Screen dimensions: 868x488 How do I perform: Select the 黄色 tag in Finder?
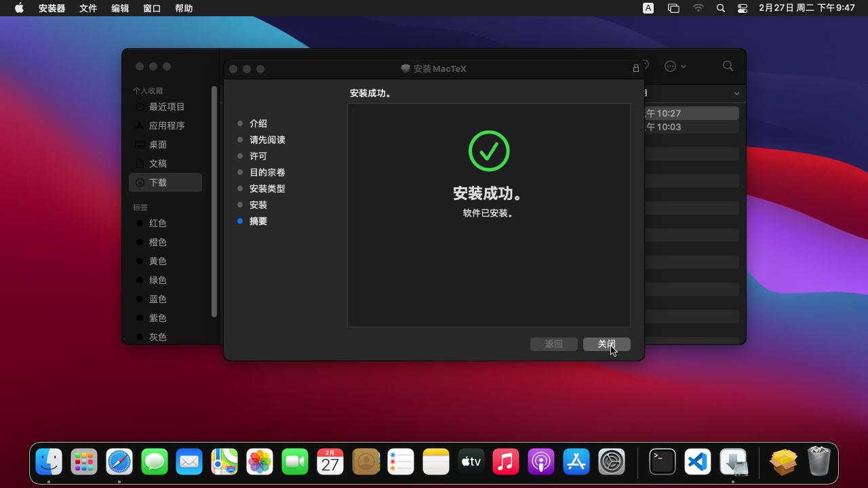click(x=165, y=261)
